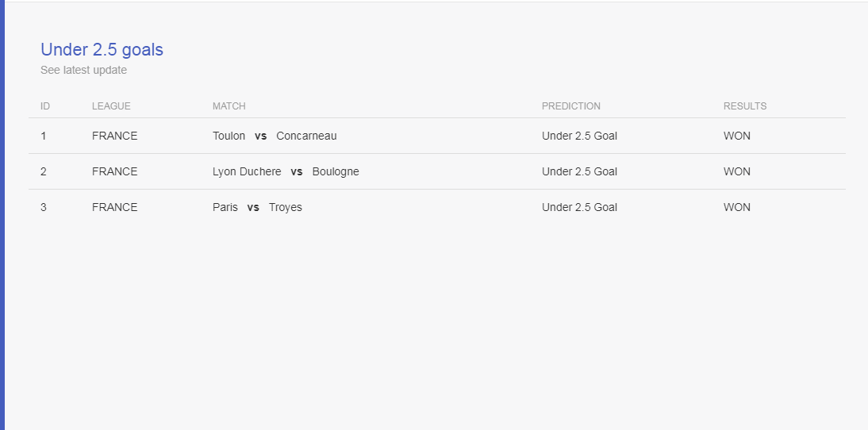Click See latest update text
Viewport: 868px width, 430px height.
[x=83, y=71]
